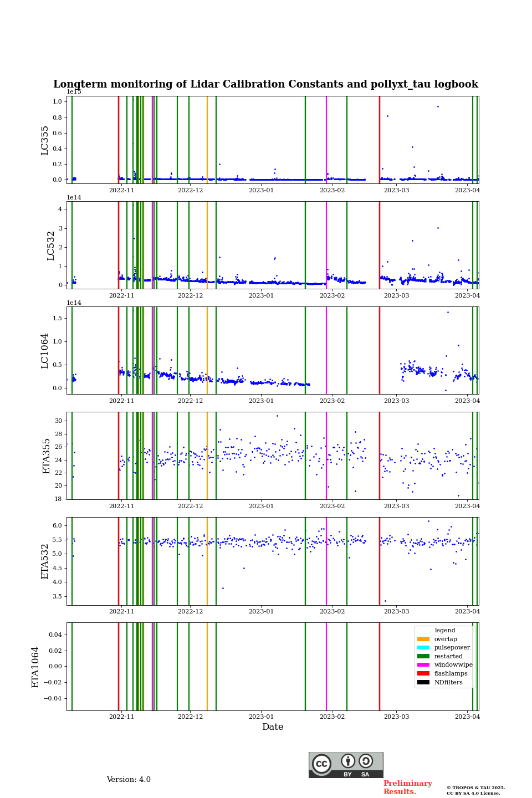The width and height of the screenshot is (532, 798).
Task: Click the red flashlamps legend swatch
Action: click(x=423, y=673)
